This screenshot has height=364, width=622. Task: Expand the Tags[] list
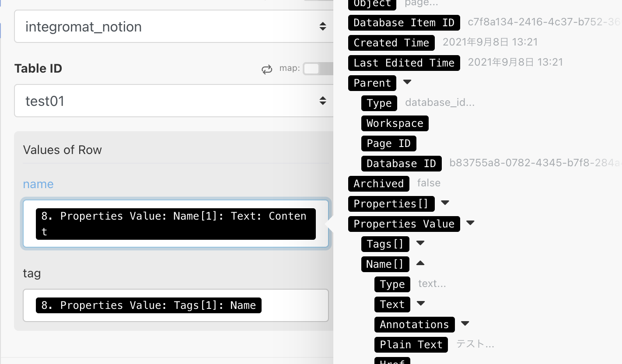[420, 244]
